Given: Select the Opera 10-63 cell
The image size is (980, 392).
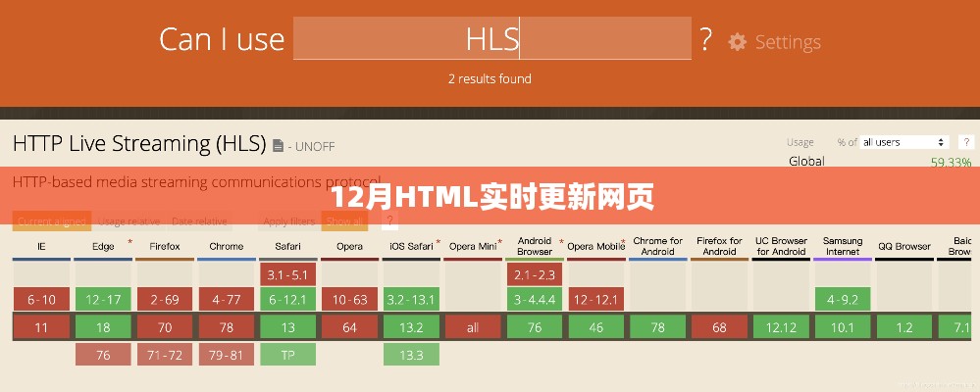Looking at the screenshot, I should 349,300.
